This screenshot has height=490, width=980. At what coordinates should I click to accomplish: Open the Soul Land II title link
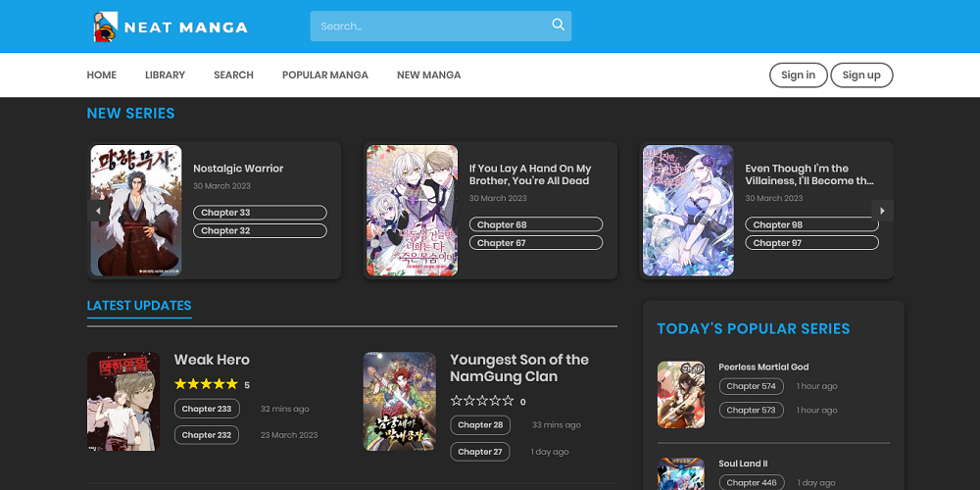click(x=743, y=464)
